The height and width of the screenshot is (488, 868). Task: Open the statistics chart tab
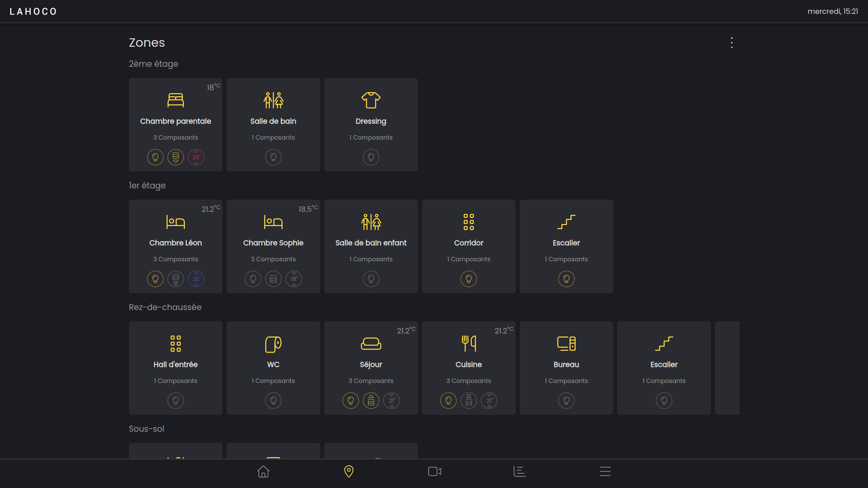pyautogui.click(x=520, y=471)
